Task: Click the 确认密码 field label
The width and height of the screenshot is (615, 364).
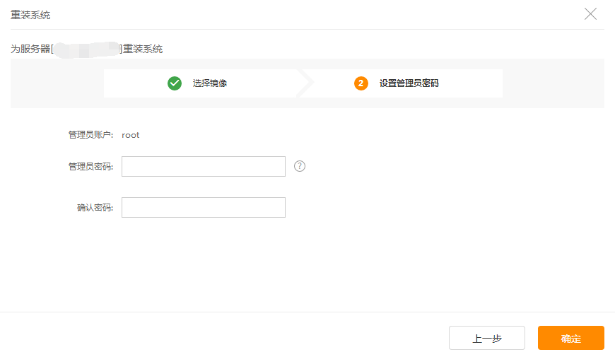Action: (x=94, y=208)
